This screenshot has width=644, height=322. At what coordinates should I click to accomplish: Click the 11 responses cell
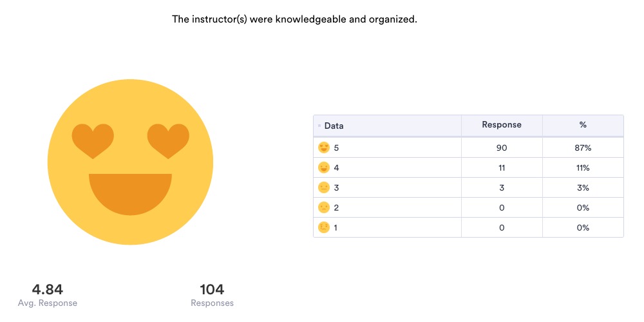[x=502, y=168]
